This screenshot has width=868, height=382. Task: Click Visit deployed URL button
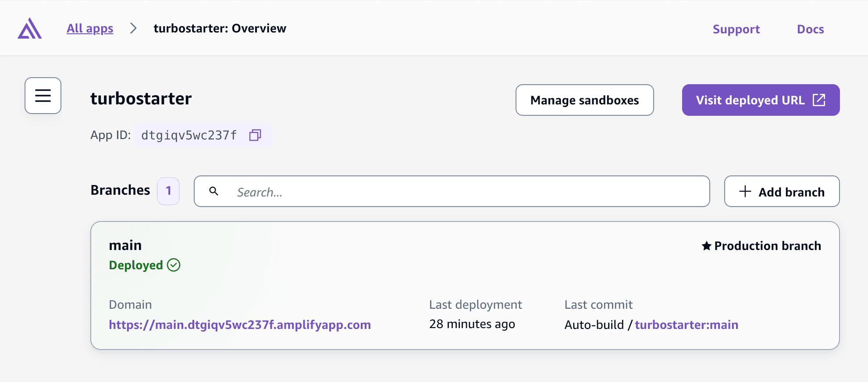click(761, 100)
